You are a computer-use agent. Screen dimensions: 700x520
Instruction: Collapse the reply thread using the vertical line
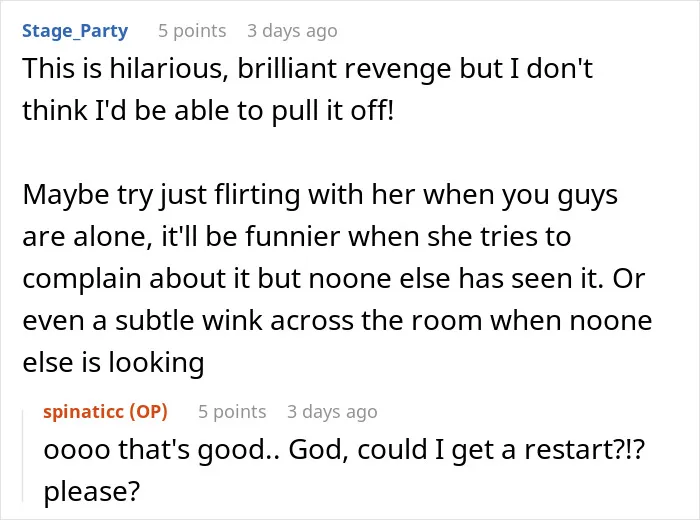(x=23, y=456)
